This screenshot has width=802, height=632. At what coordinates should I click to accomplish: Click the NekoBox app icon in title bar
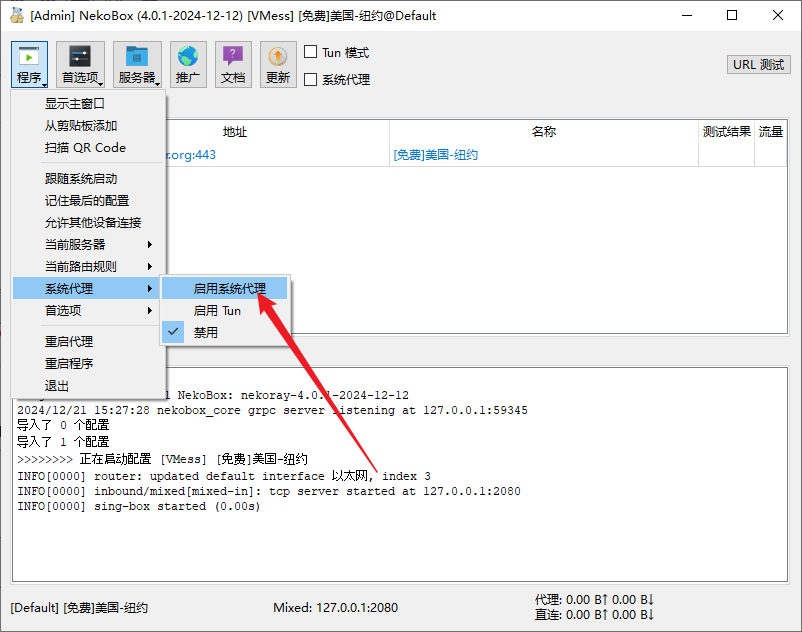pos(17,15)
